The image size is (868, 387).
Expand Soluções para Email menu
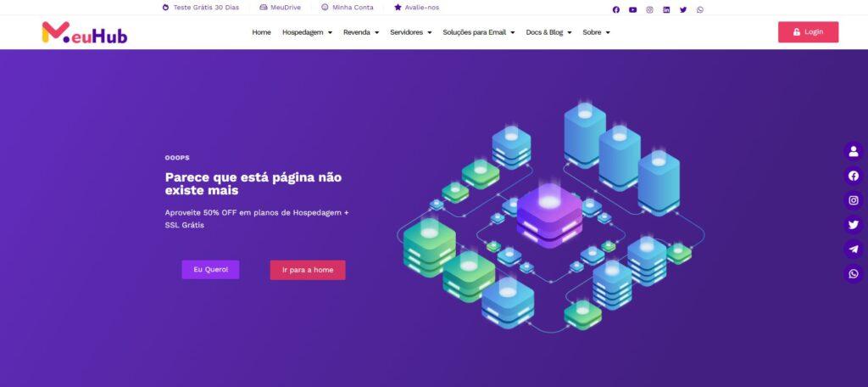tap(479, 32)
